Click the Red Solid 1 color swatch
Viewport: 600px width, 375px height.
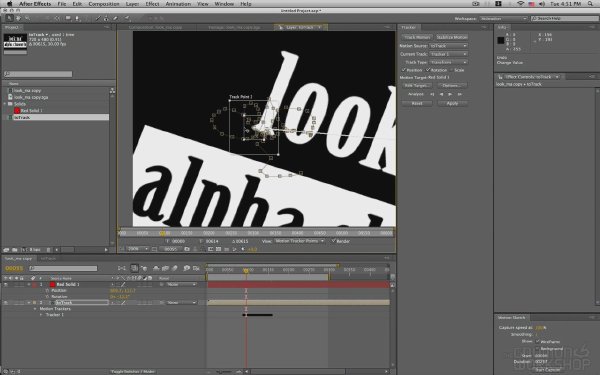coord(53,285)
